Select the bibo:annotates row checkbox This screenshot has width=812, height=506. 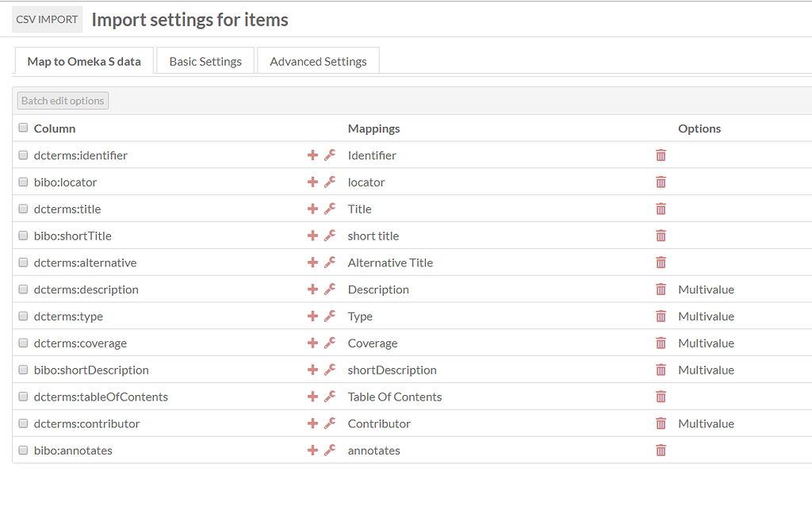(23, 450)
